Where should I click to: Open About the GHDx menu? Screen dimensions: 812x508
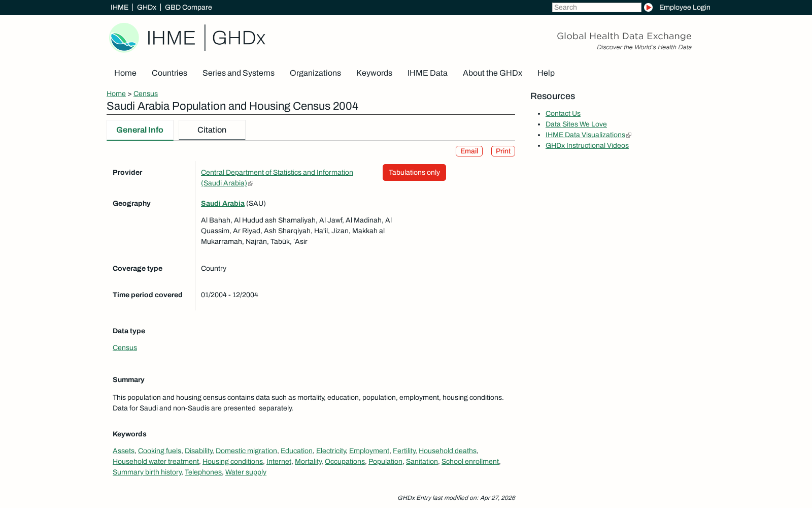[492, 73]
